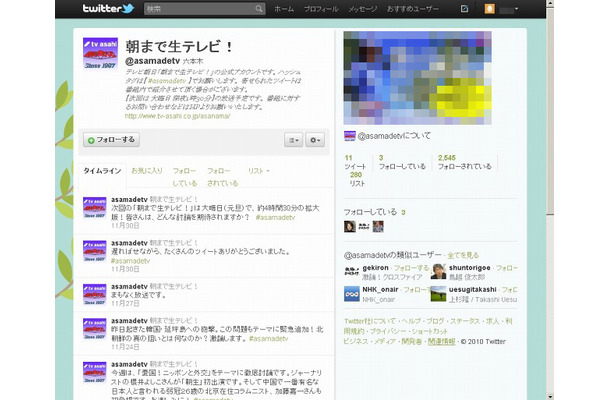Open おすすめユーザー in the top navigation

coord(412,9)
